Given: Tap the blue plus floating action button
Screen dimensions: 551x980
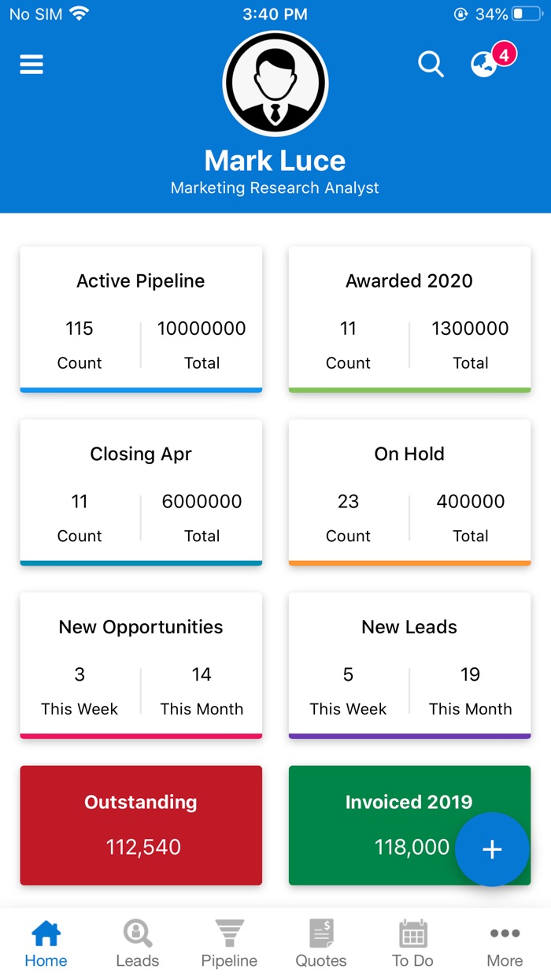Looking at the screenshot, I should point(492,850).
